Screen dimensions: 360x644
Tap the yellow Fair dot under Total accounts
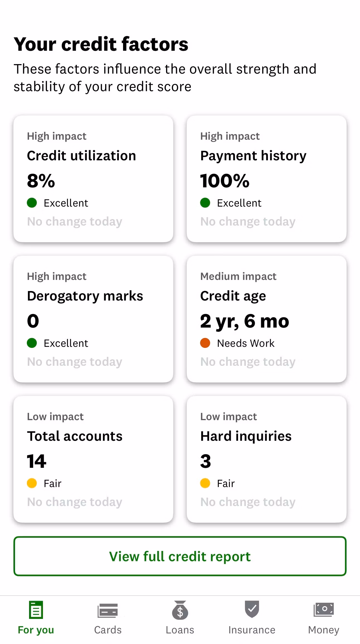tap(32, 483)
